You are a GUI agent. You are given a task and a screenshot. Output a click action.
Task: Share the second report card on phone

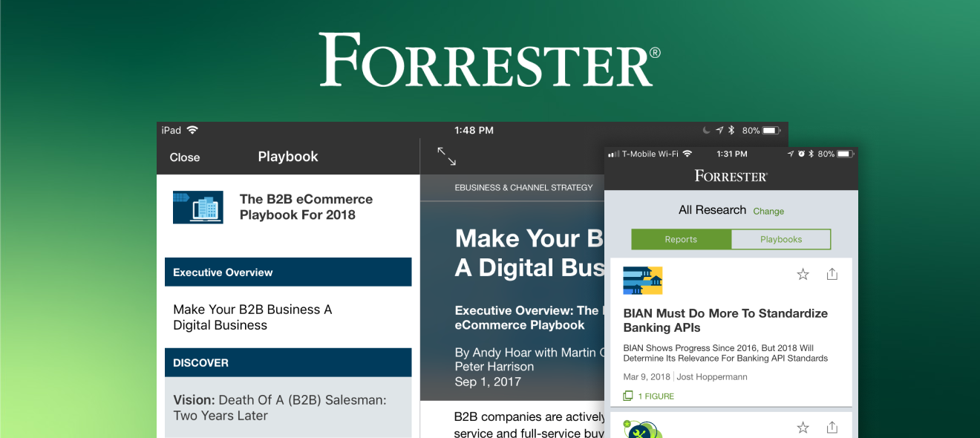832,428
